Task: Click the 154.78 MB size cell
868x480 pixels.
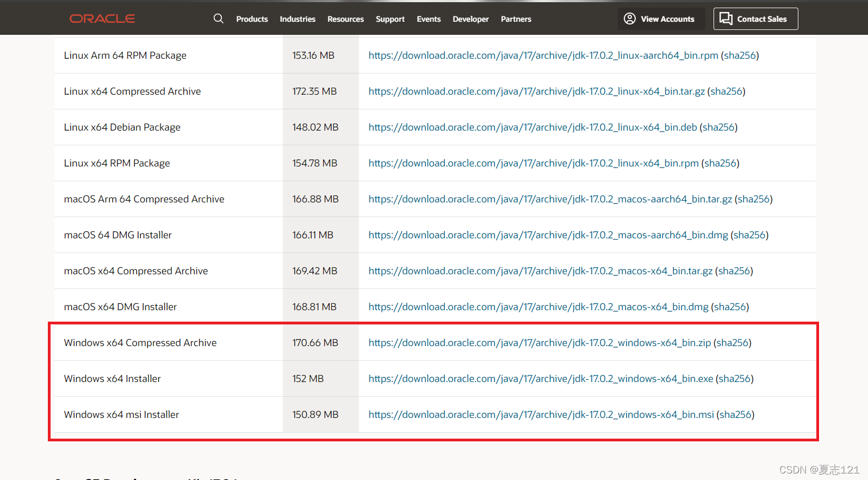Action: (321, 163)
